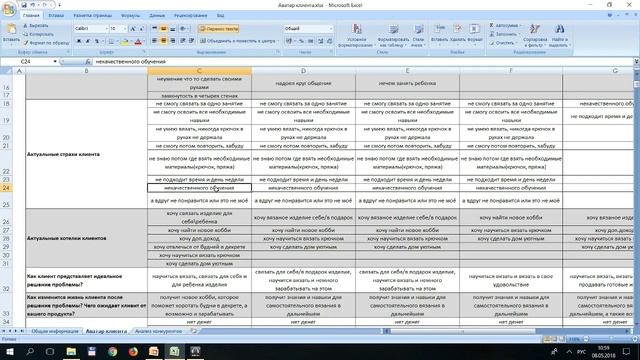This screenshot has height=360, width=640.
Task: Toggle italic formatting
Action: pyautogui.click(x=88, y=41)
